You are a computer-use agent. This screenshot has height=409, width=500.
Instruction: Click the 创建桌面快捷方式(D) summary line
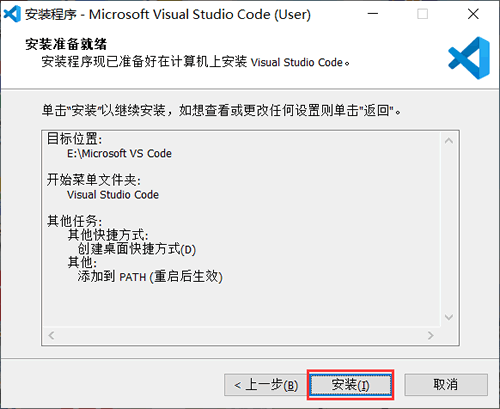(137, 249)
